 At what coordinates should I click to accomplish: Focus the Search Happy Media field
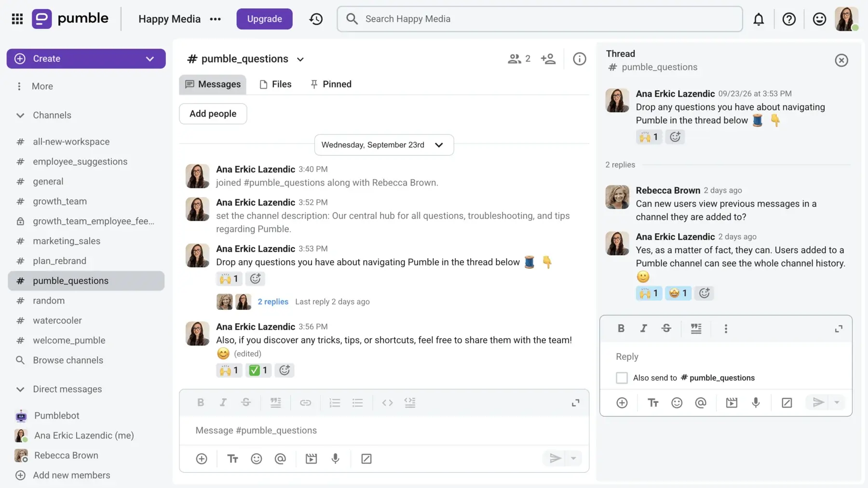[x=540, y=19]
